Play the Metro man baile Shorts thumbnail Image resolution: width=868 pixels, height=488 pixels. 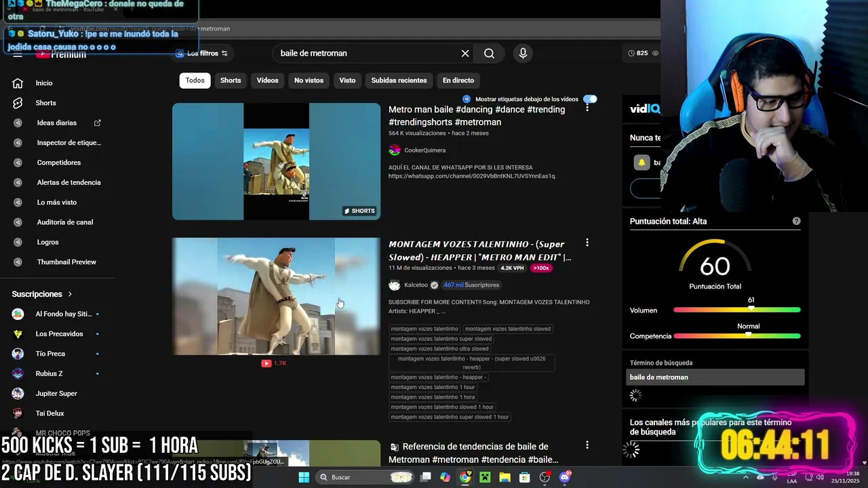[x=276, y=161]
